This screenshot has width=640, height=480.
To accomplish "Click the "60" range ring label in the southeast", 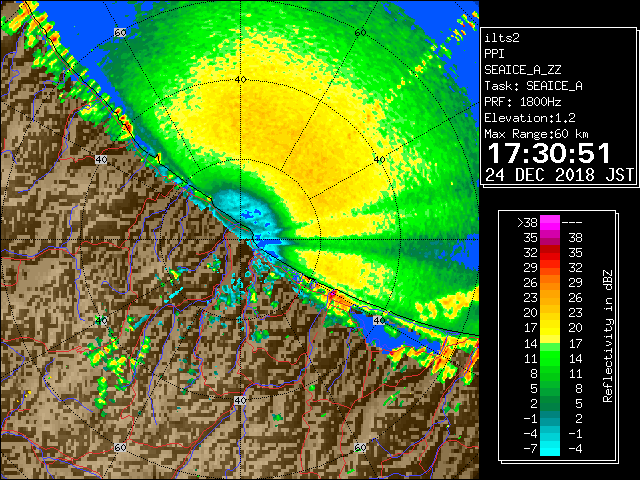I will click(360, 447).
